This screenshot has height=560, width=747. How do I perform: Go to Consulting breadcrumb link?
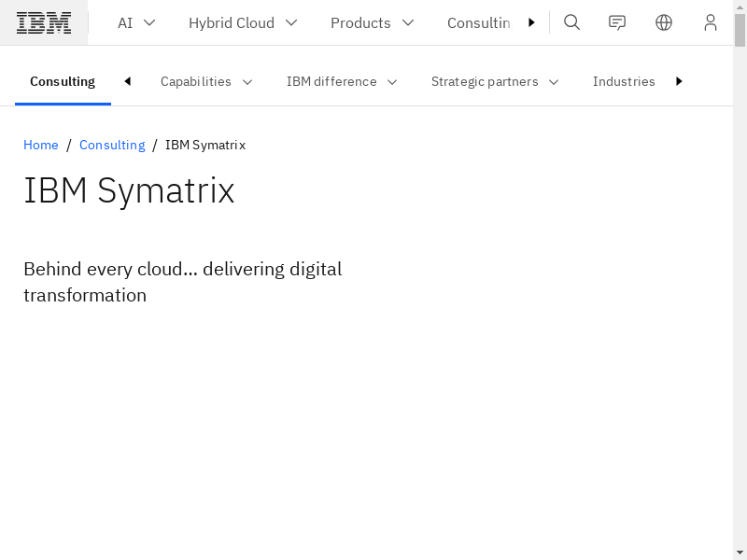(x=112, y=145)
